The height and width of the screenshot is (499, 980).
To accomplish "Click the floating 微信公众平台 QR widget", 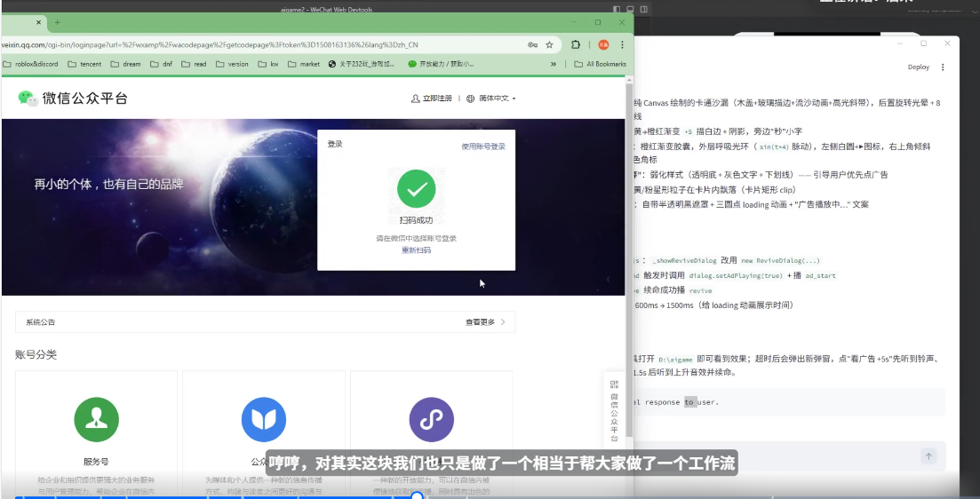I will tap(614, 411).
